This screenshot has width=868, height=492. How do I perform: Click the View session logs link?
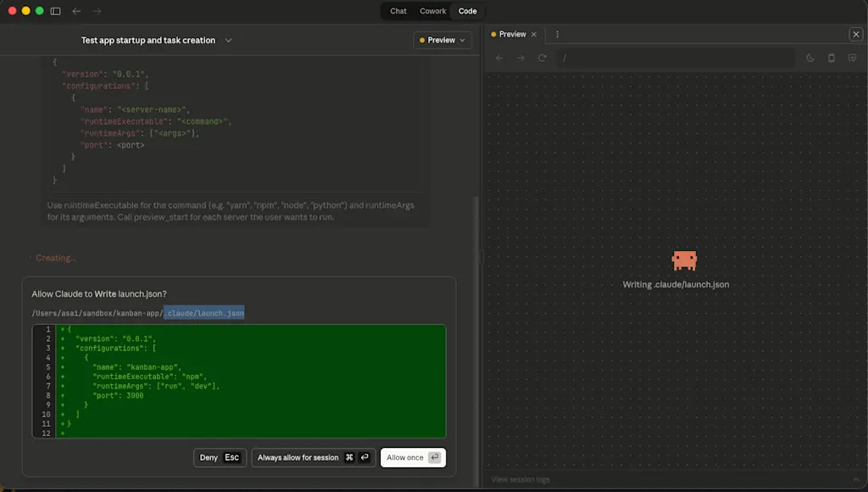520,480
